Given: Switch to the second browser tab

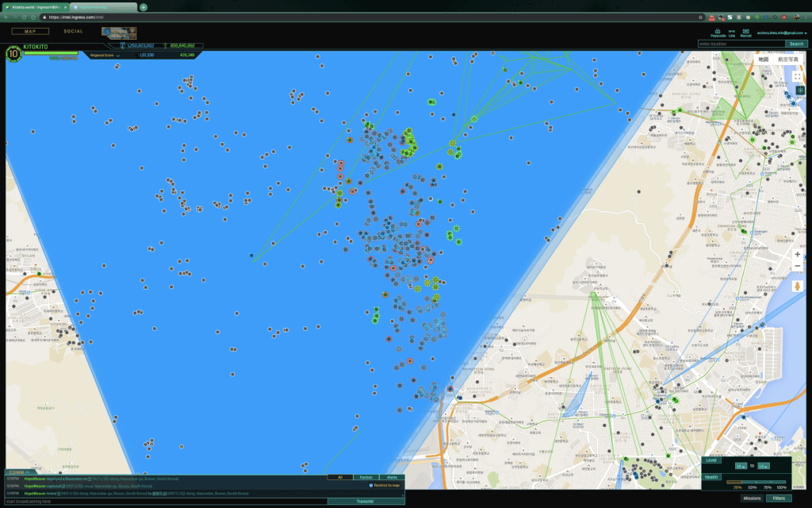Looking at the screenshot, I should tap(104, 7).
